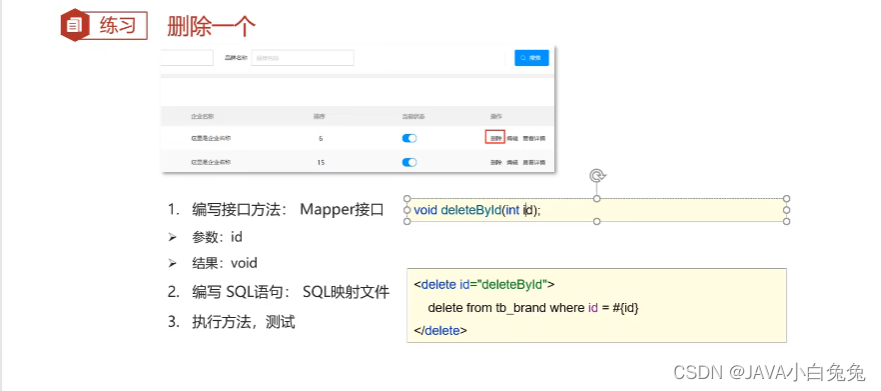The width and height of the screenshot is (881, 391).
Task: Click the bottom-left corner handle of the selected text box
Action: tap(407, 221)
